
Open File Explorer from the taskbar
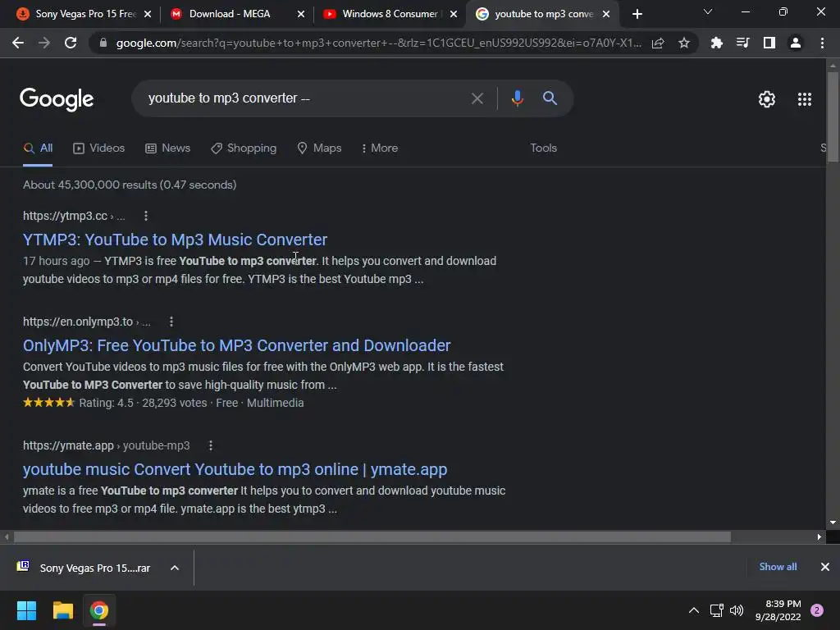click(x=62, y=610)
